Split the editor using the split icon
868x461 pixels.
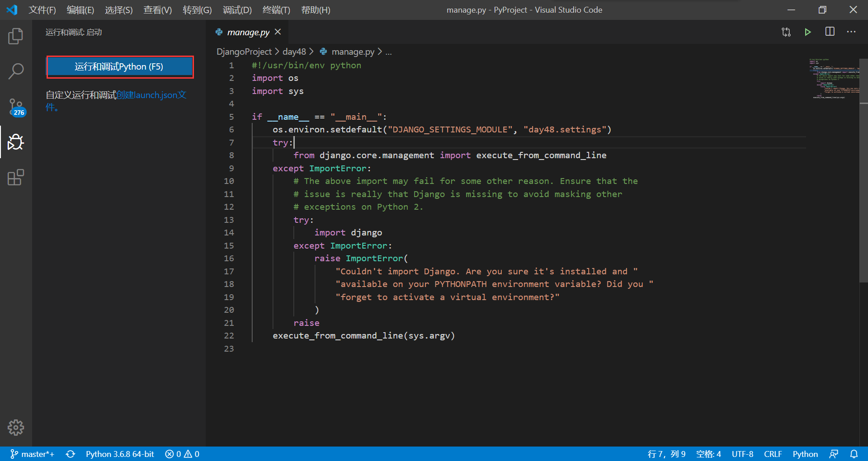[x=830, y=32]
